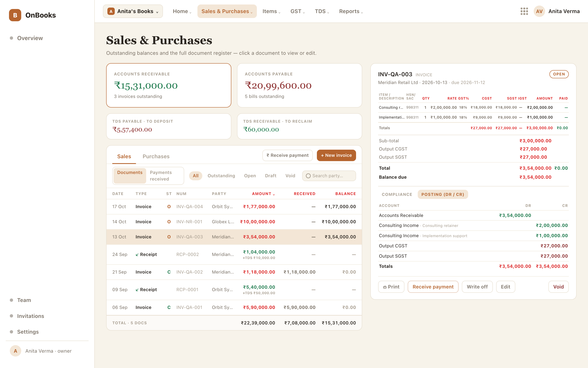
Task: Click the OPEN status badge
Action: [559, 74]
